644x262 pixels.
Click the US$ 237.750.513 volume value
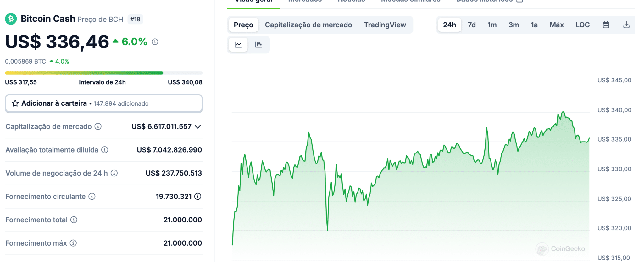pos(174,173)
